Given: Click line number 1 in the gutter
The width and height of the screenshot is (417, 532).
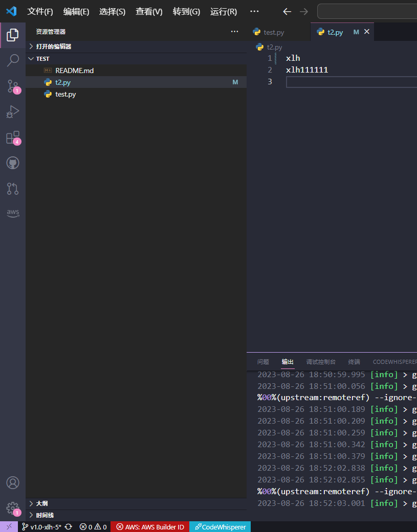Looking at the screenshot, I should (x=270, y=58).
